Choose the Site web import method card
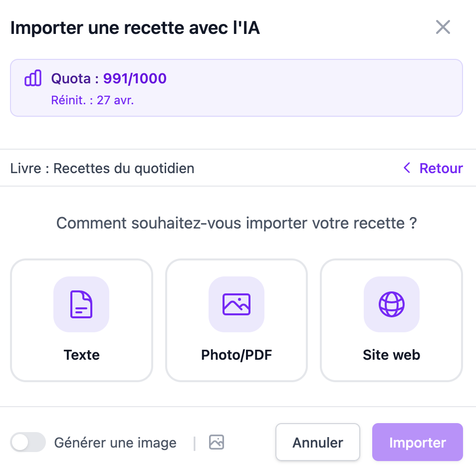 click(391, 320)
